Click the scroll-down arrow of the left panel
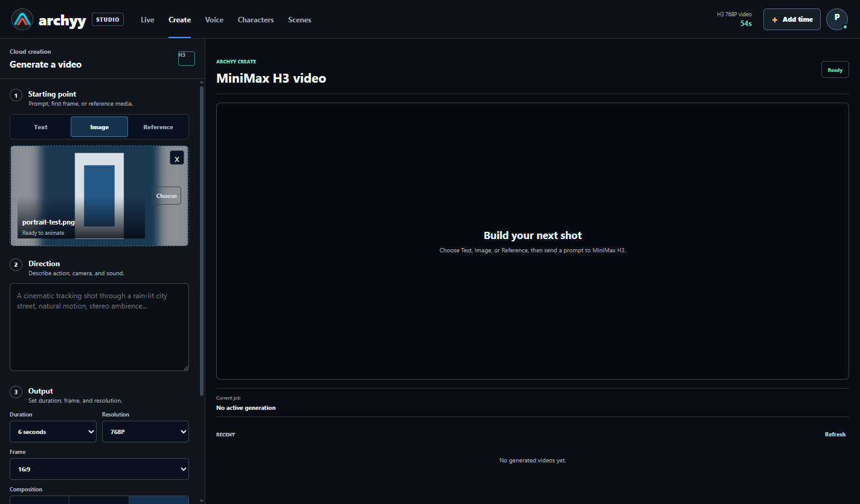860x504 pixels. [x=202, y=500]
